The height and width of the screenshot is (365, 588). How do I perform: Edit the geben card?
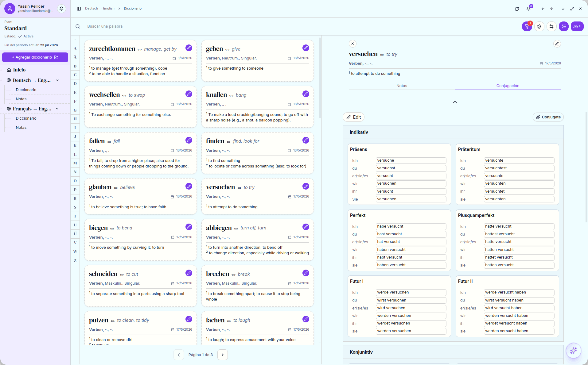[x=306, y=48]
